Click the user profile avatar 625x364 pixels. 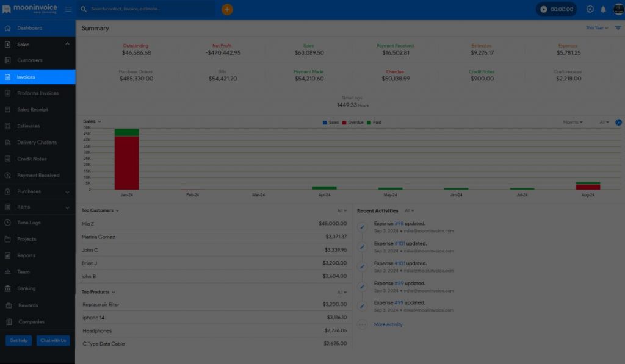pyautogui.click(x=618, y=9)
